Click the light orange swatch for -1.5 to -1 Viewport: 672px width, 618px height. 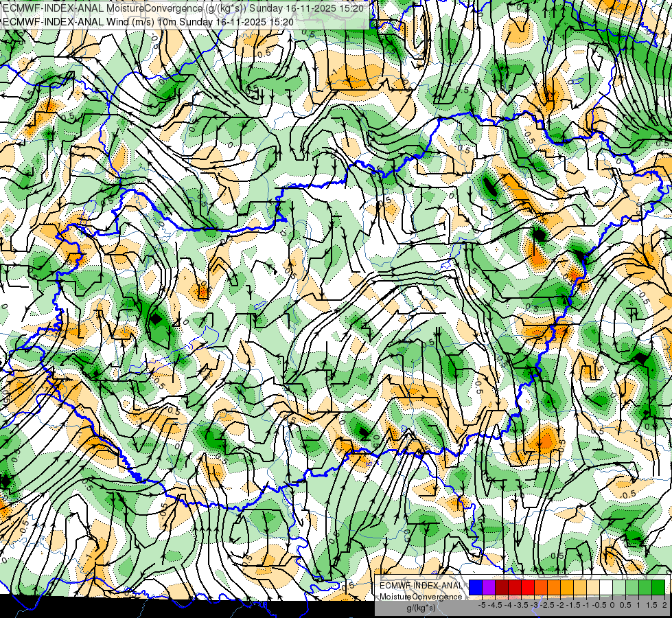pyautogui.click(x=580, y=587)
